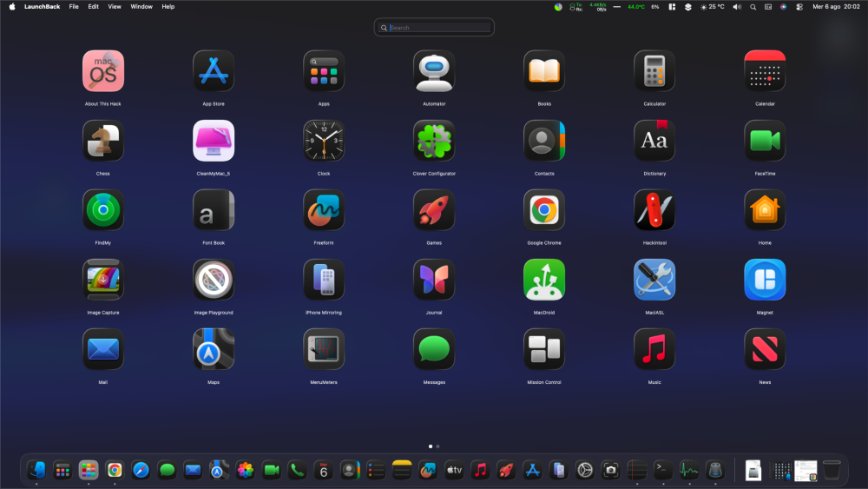Open Control Center in menu bar
Screen dimensions: 868x489
coord(799,7)
